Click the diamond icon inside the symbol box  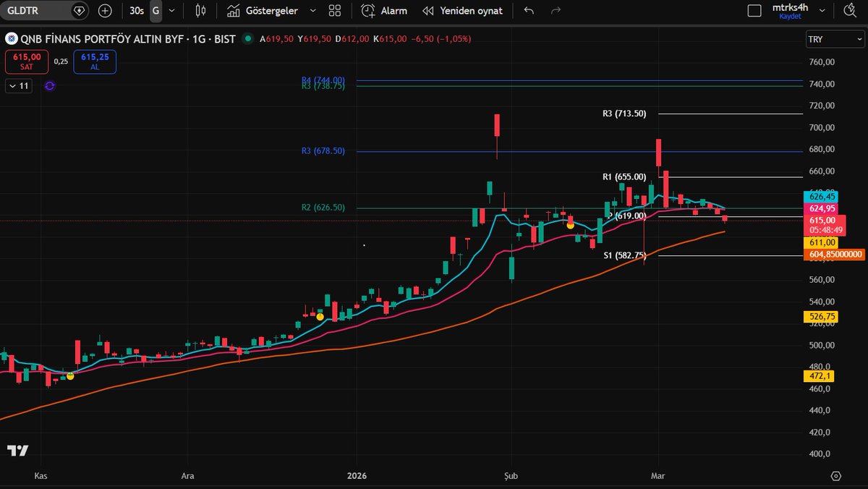80,11
